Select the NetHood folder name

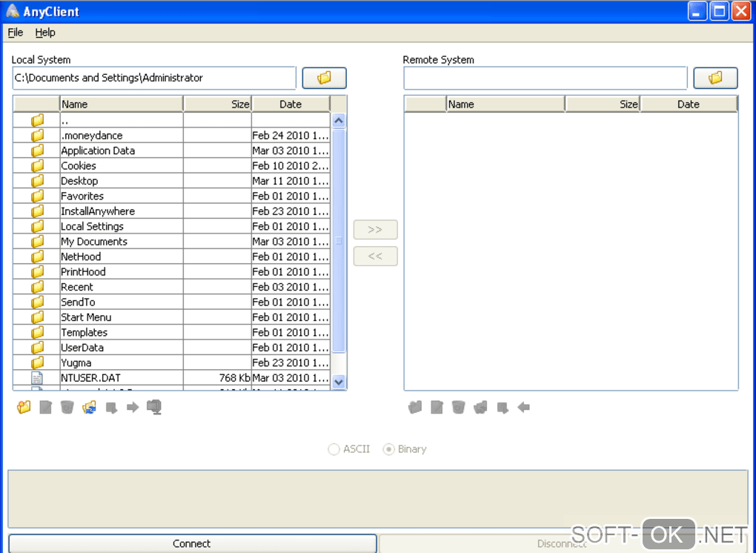point(81,256)
